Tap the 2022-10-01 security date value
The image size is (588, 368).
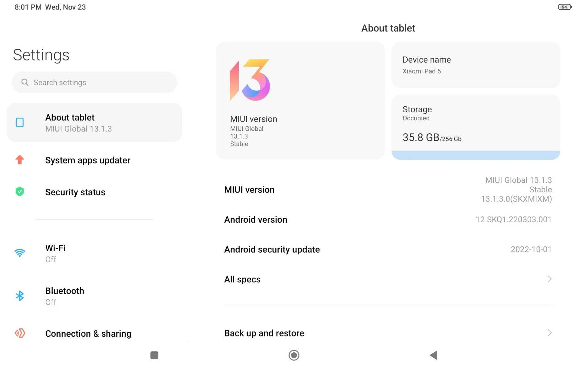tap(531, 249)
